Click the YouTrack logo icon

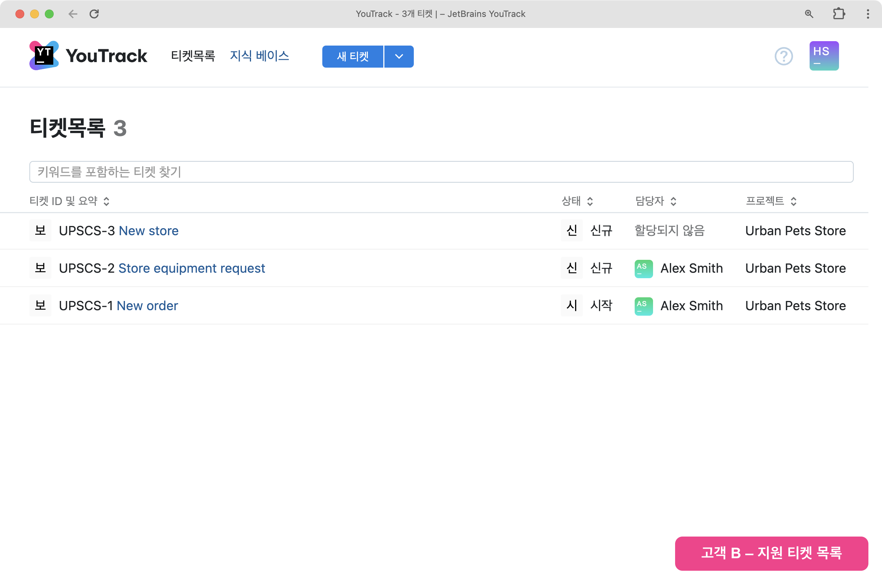tap(44, 55)
